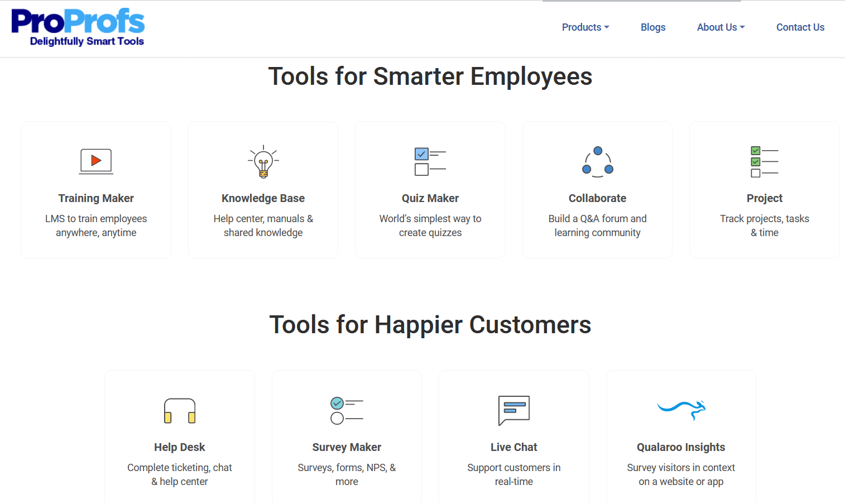Click the Collaborate network icon

[597, 161]
